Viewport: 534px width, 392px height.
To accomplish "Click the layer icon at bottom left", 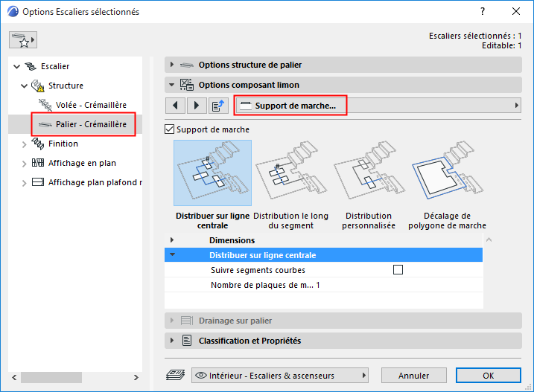I will [174, 375].
